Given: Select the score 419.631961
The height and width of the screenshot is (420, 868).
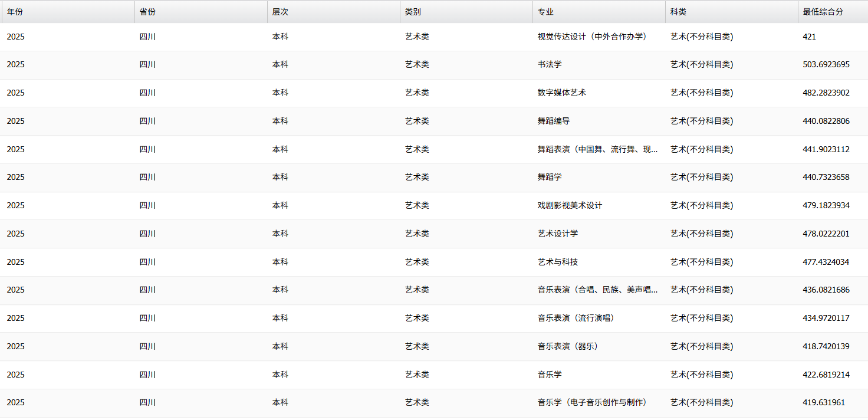Looking at the screenshot, I should 824,402.
